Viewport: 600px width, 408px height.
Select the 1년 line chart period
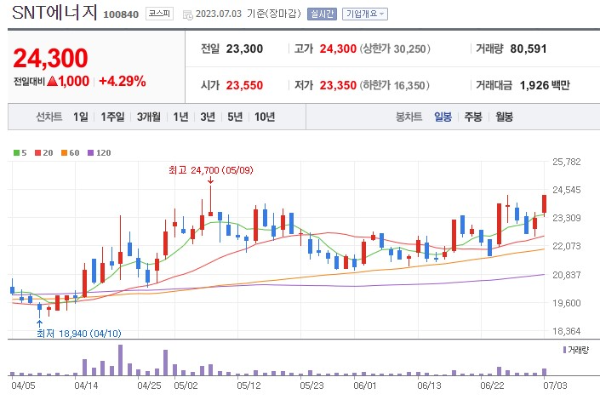click(x=181, y=117)
